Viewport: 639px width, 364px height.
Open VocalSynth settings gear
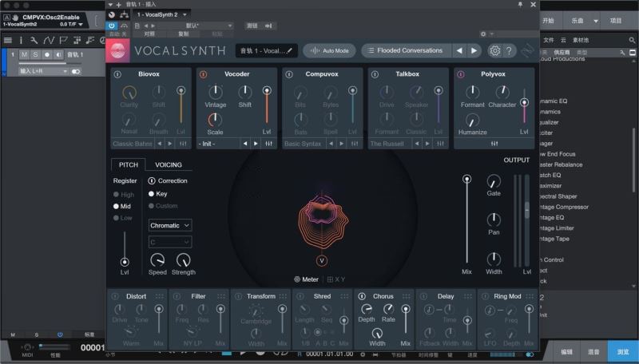click(x=494, y=50)
